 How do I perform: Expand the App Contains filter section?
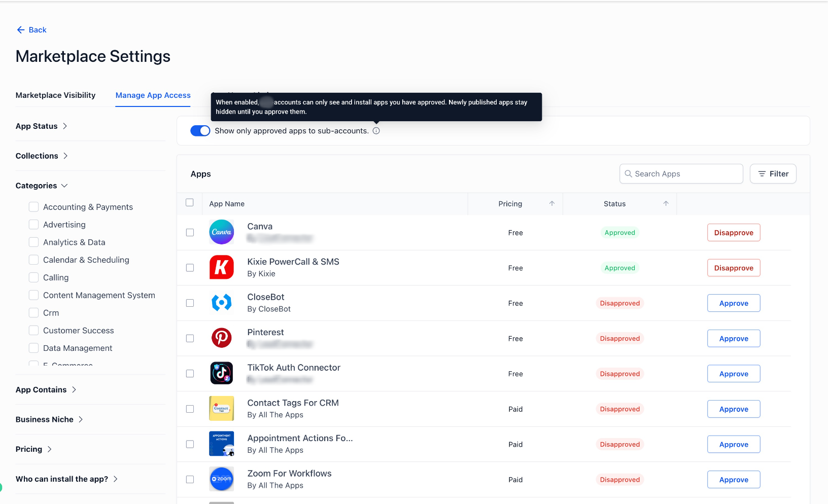click(x=46, y=389)
